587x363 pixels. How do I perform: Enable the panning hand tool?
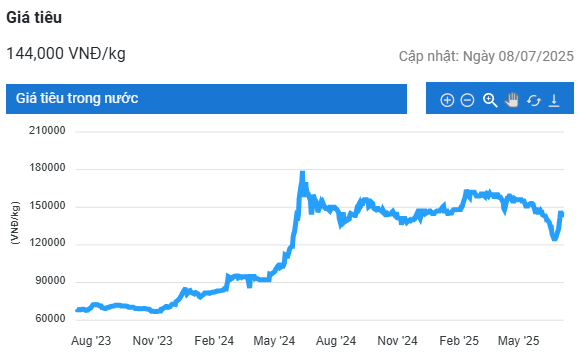pos(512,100)
